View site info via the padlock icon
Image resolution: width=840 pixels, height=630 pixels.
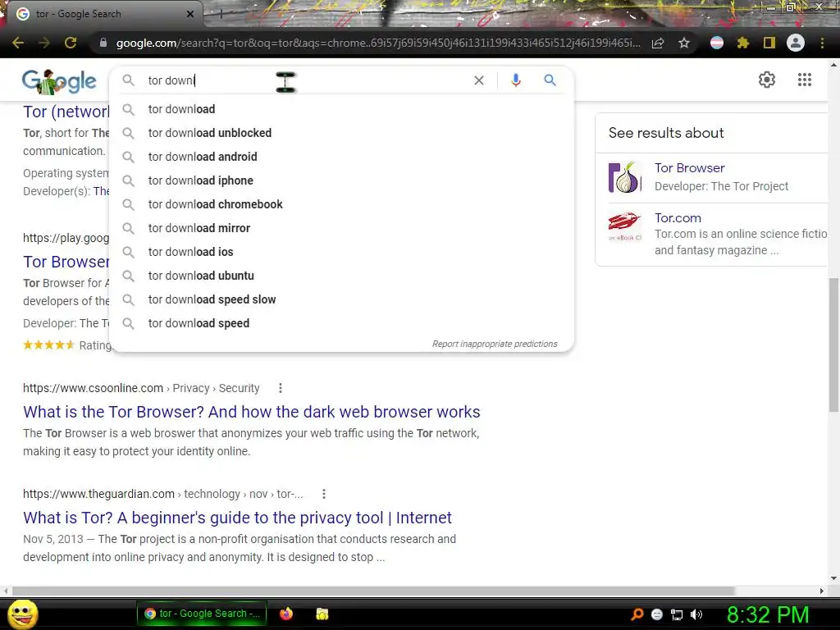click(103, 43)
